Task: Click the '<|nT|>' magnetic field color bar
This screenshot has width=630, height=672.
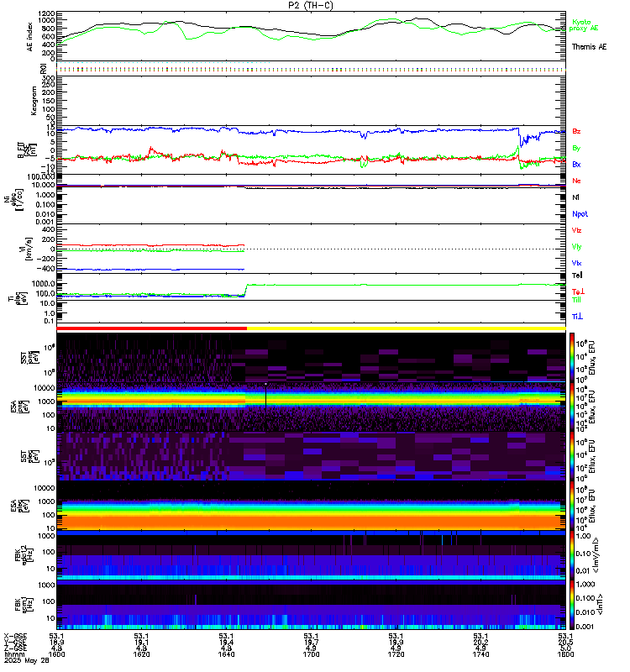Action: pyautogui.click(x=572, y=605)
